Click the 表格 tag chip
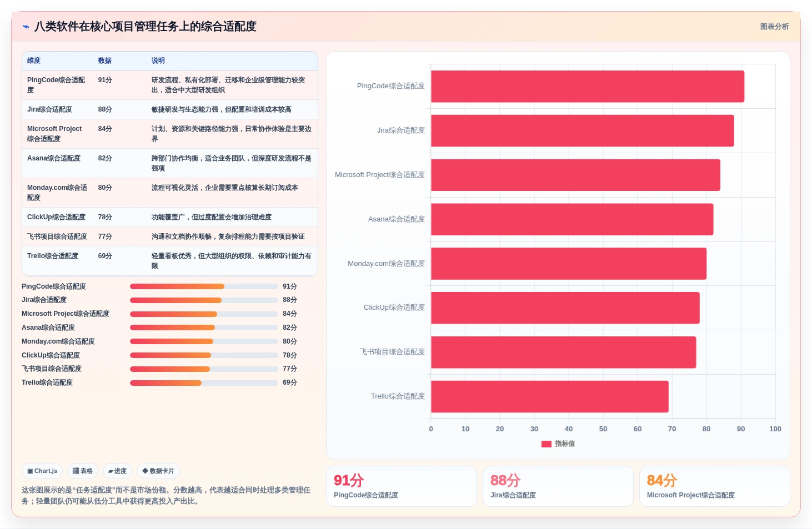 (x=83, y=471)
